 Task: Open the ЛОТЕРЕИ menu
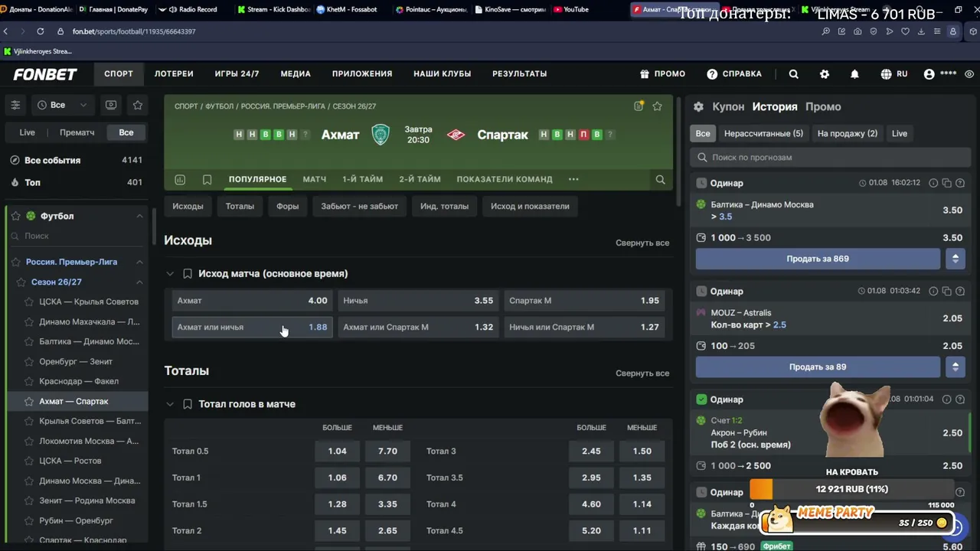coord(174,73)
